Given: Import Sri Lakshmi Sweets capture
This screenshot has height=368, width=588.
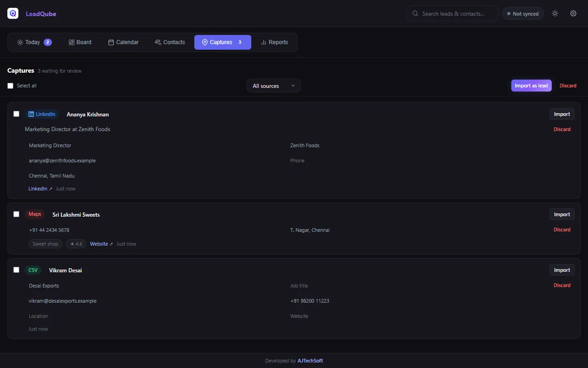Looking at the screenshot, I should pyautogui.click(x=562, y=214).
